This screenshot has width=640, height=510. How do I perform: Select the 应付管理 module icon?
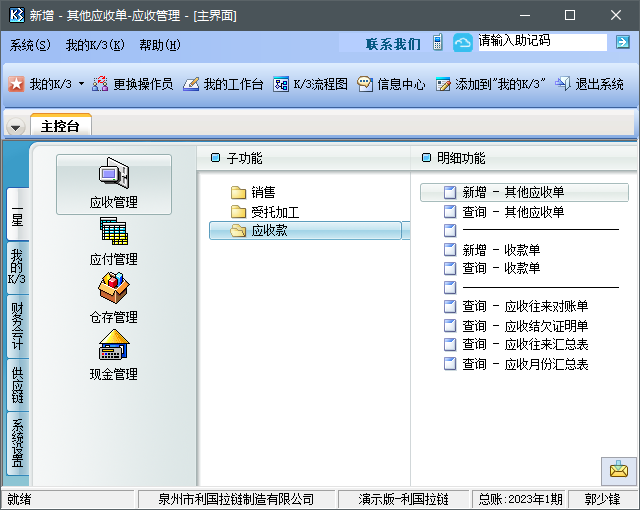pyautogui.click(x=113, y=232)
